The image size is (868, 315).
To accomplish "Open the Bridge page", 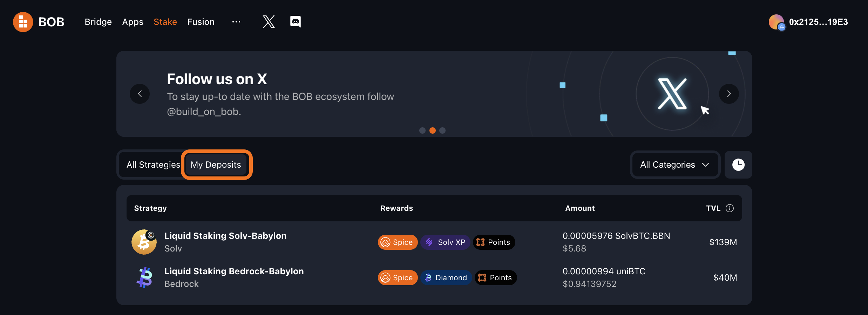I will coord(98,22).
